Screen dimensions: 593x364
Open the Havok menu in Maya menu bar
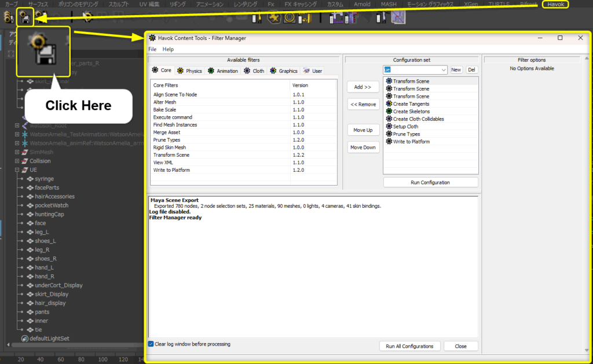555,4
